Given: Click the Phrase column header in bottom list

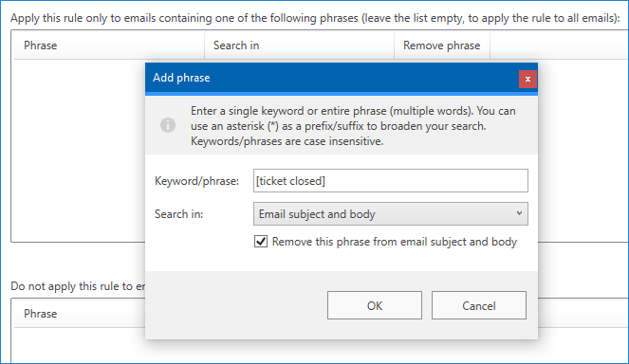Looking at the screenshot, I should 80,314.
